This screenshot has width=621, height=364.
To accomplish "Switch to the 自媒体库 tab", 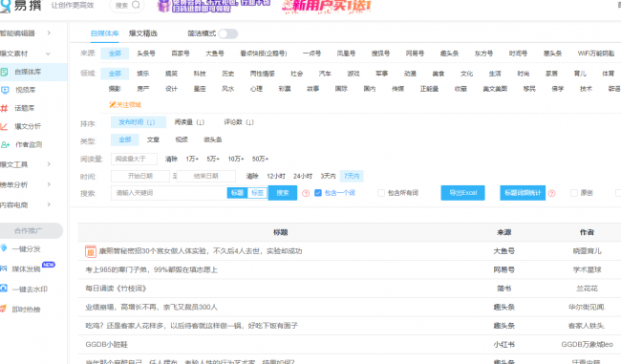I will pyautogui.click(x=104, y=33).
